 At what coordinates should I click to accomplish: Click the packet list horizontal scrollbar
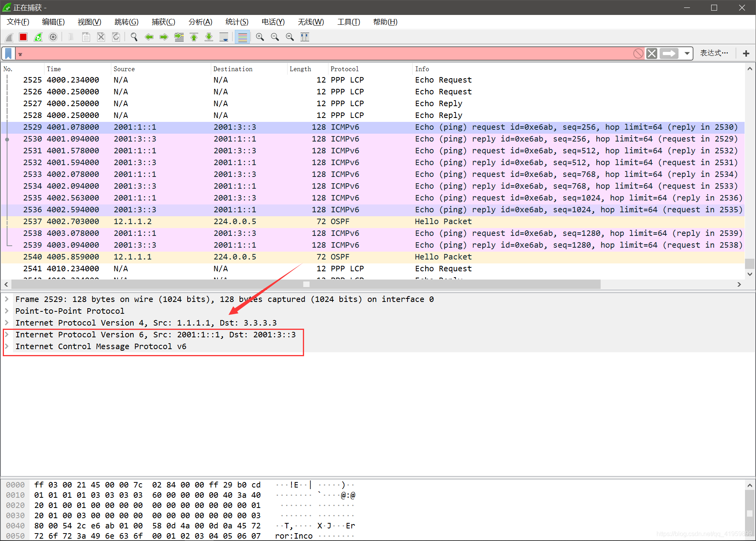coord(306,284)
